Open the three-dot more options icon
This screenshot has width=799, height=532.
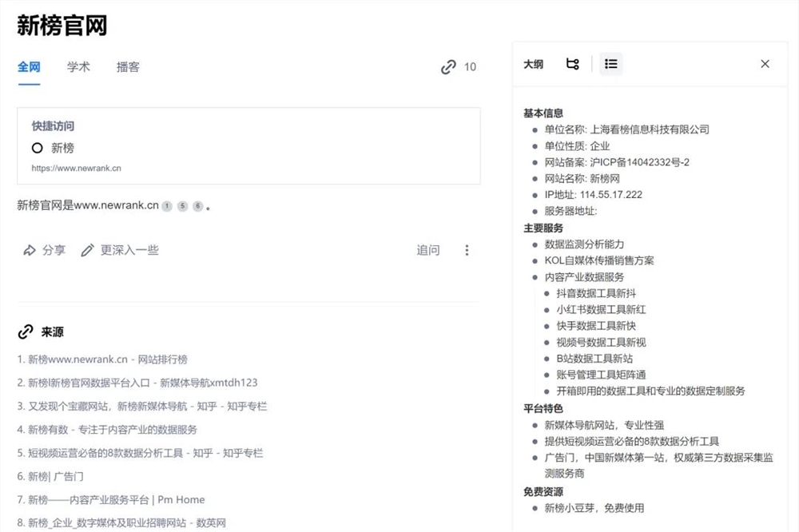tap(467, 249)
